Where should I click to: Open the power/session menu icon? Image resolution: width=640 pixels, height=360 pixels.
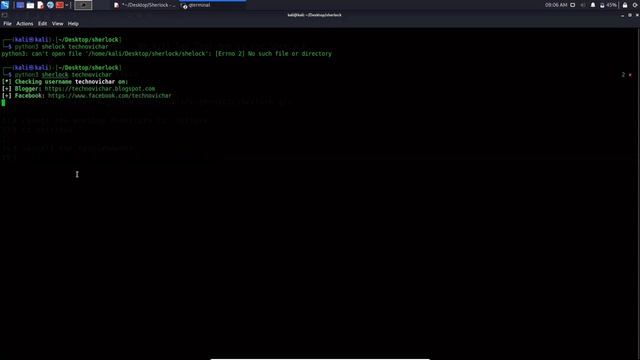636,5
